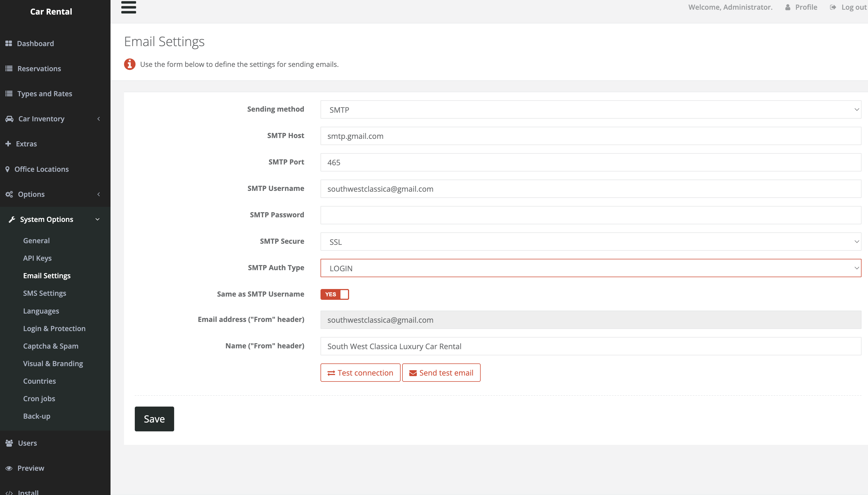This screenshot has height=495, width=868.
Task: Click the SMTP Host input field
Action: [x=591, y=136]
